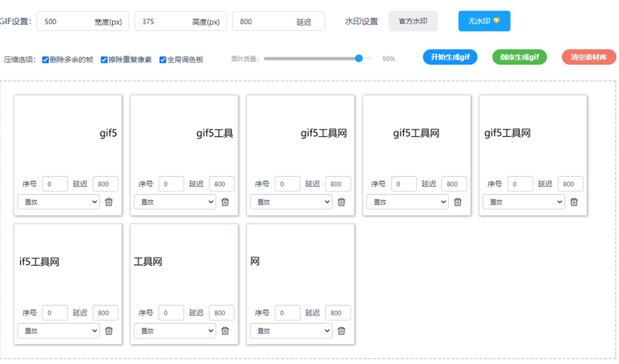Expand dropdown under left-aligned "gif5工具网" frame
This screenshot has height=364, width=619.
[524, 202]
